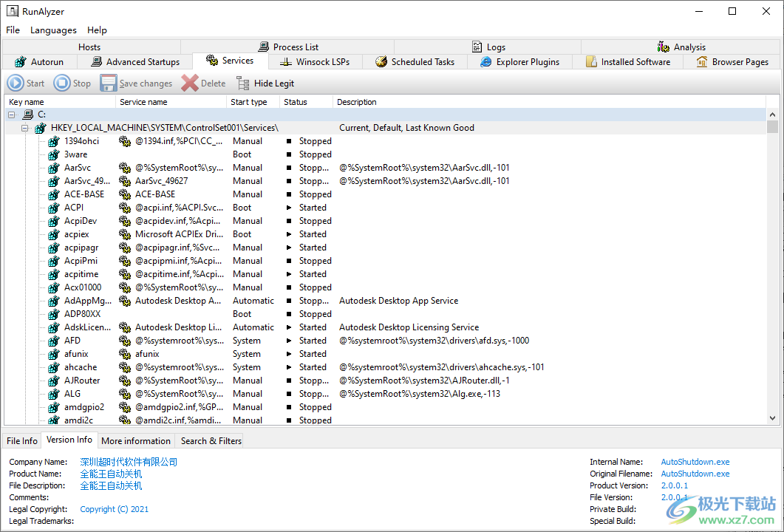
Task: Select the AarSvc service key icon
Action: [53, 168]
